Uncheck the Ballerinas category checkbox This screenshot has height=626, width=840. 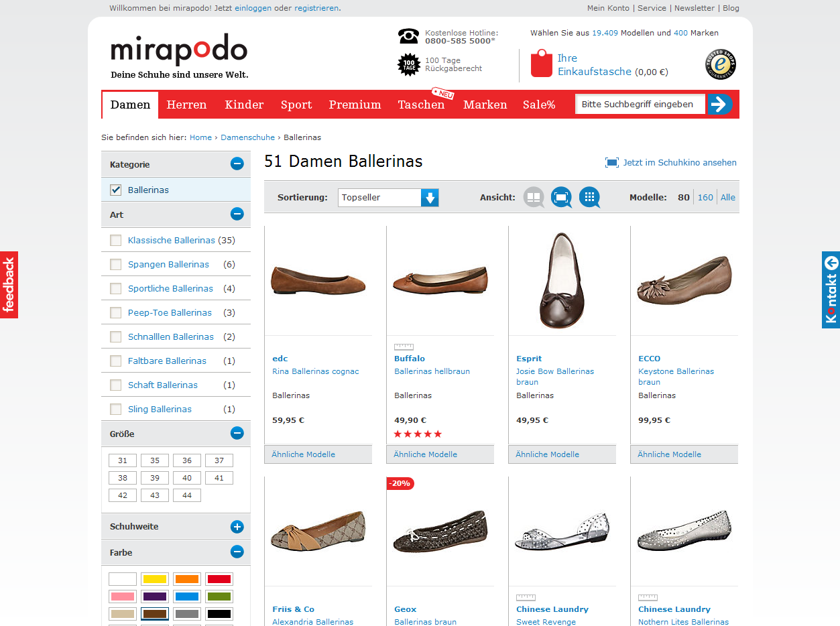(116, 190)
